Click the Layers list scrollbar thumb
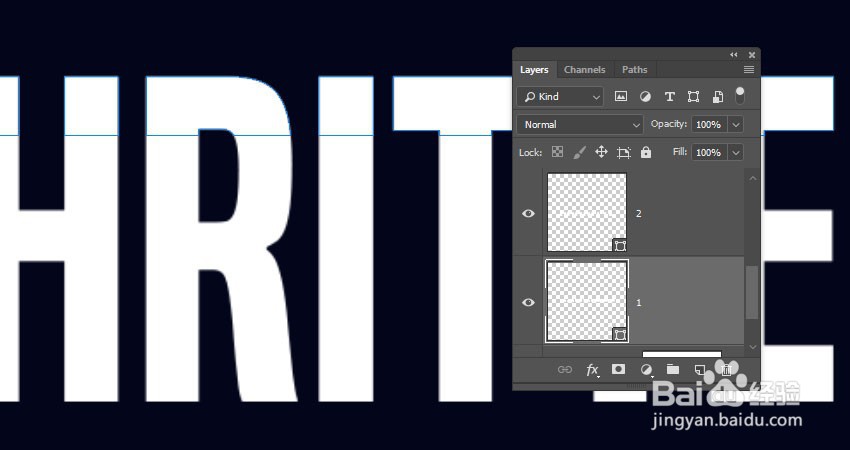 [752, 293]
